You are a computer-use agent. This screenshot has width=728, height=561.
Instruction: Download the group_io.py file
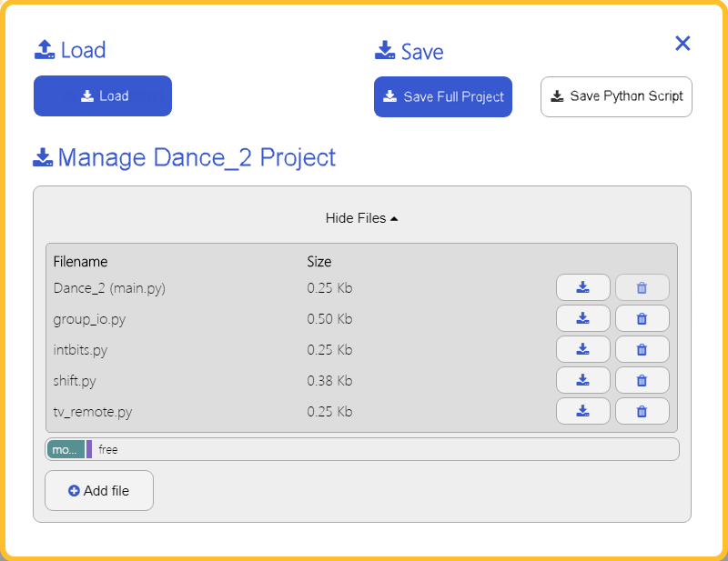click(x=582, y=318)
